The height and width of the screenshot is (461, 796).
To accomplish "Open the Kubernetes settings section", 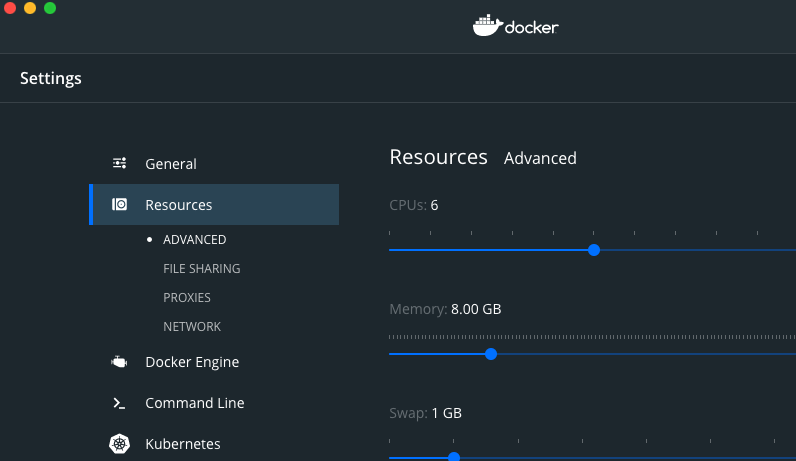I will (x=183, y=444).
